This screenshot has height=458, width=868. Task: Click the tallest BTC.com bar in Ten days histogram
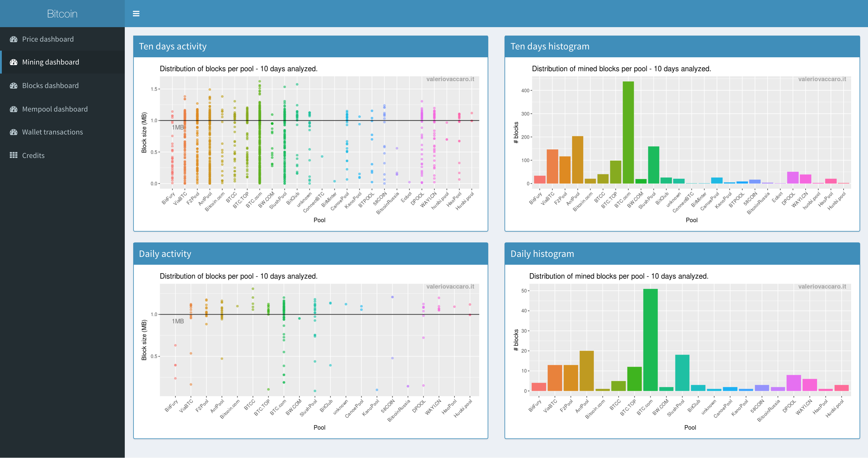628,133
